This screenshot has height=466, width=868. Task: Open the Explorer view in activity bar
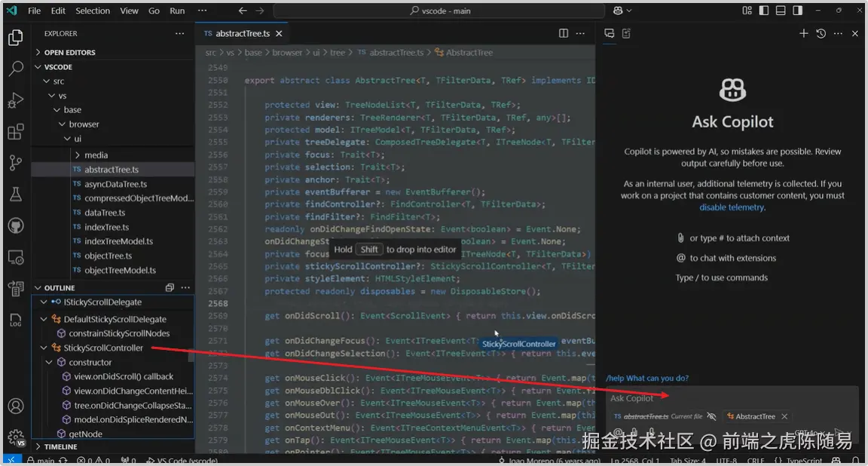16,38
